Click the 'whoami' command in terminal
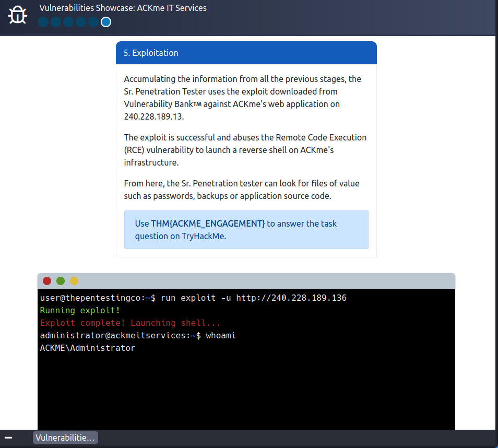Viewport: 498px width, 448px height. tap(221, 336)
